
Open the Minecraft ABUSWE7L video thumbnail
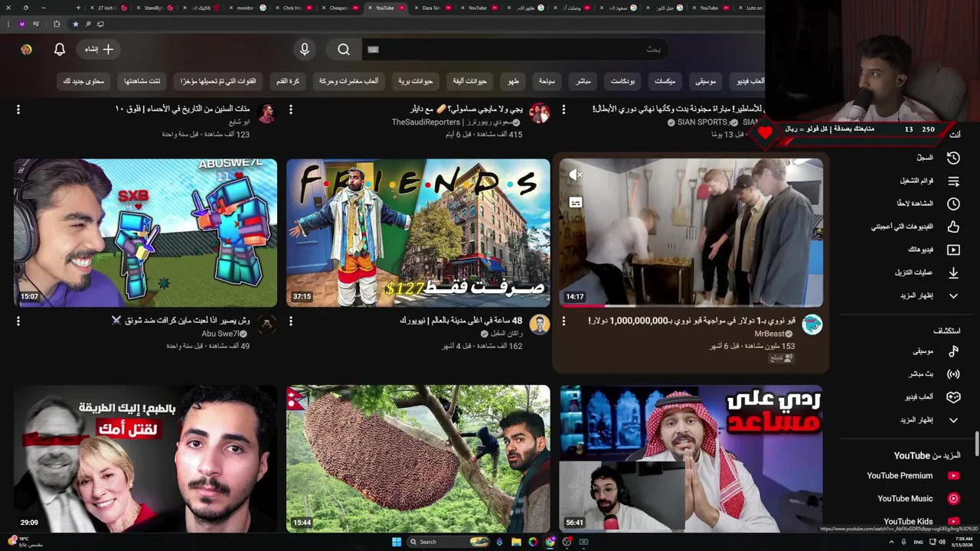click(x=145, y=233)
